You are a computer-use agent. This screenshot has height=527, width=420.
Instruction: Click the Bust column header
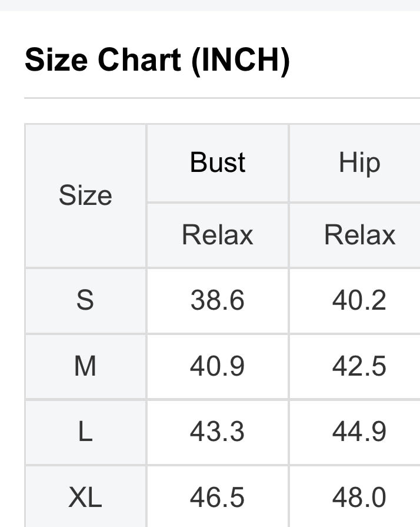[217, 163]
